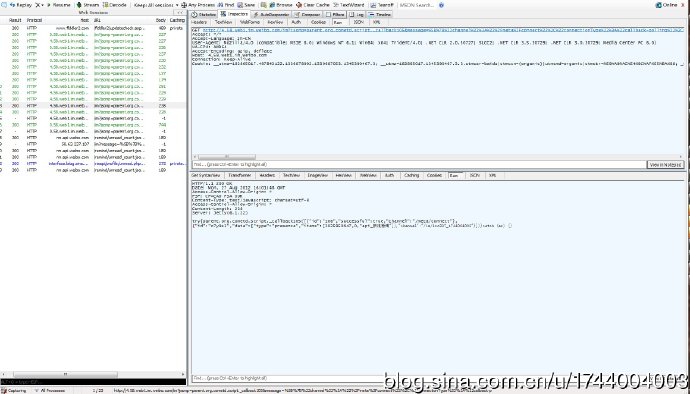This screenshot has height=394, width=690.
Task: Click the Replay toolbar button
Action: 21,5
